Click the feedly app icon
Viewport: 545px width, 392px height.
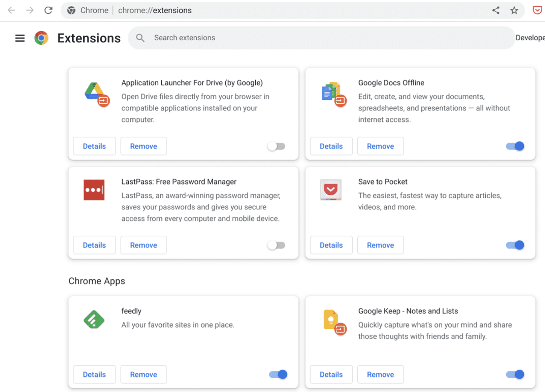pos(94,319)
